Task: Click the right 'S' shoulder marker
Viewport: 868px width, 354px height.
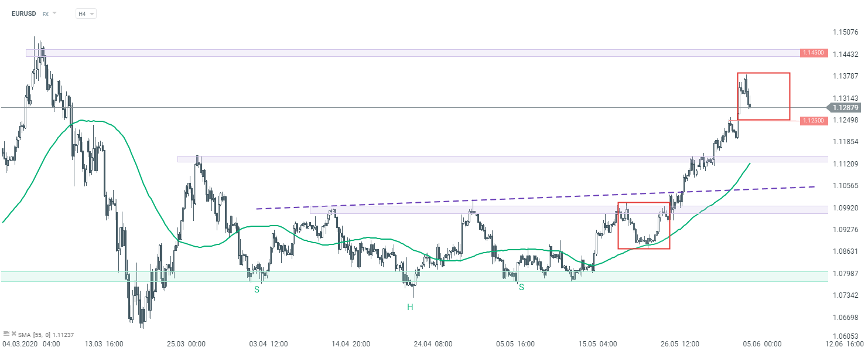Action: [x=521, y=287]
